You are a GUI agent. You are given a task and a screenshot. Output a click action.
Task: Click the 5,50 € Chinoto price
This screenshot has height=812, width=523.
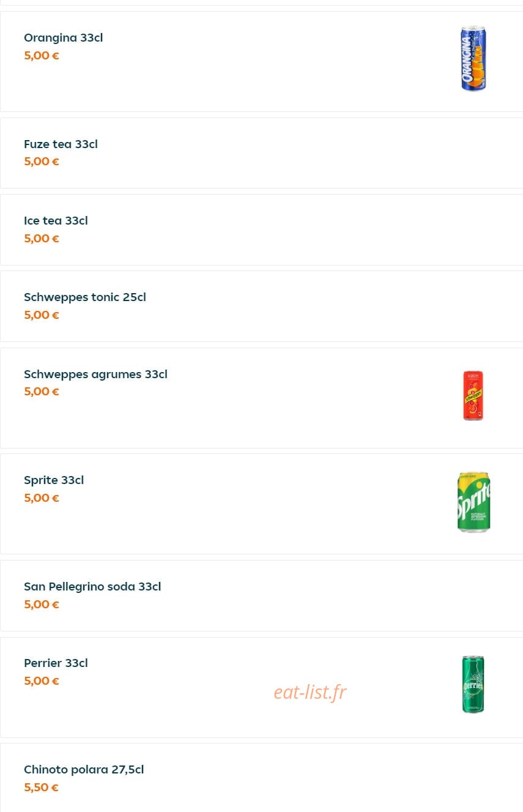(41, 788)
